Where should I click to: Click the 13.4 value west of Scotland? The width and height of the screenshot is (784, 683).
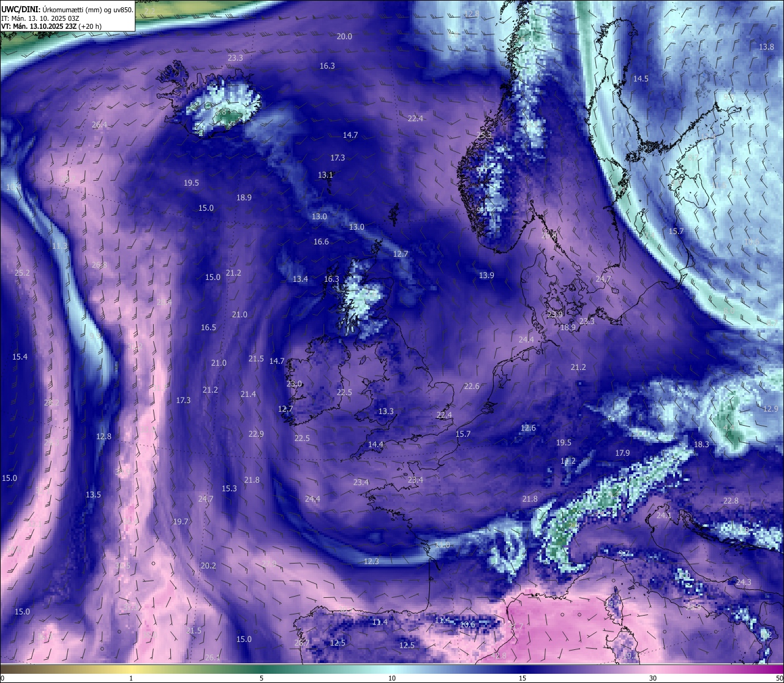(300, 279)
